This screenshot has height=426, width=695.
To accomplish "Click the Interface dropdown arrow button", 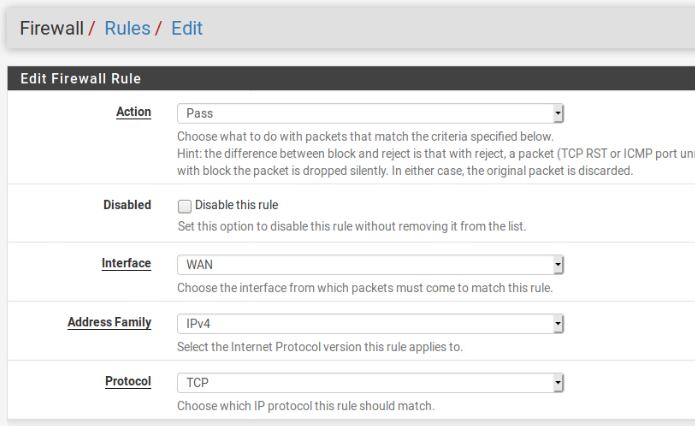I will point(558,265).
